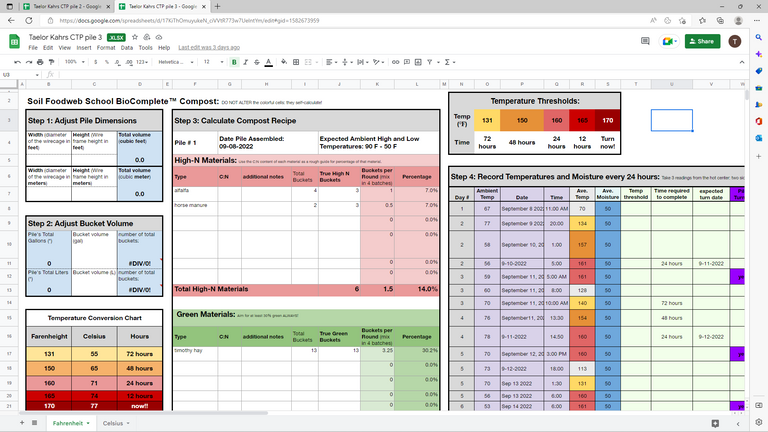Click the 'Last edit was 3 days ago' link
Image resolution: width=768 pixels, height=432 pixels.
(x=209, y=48)
